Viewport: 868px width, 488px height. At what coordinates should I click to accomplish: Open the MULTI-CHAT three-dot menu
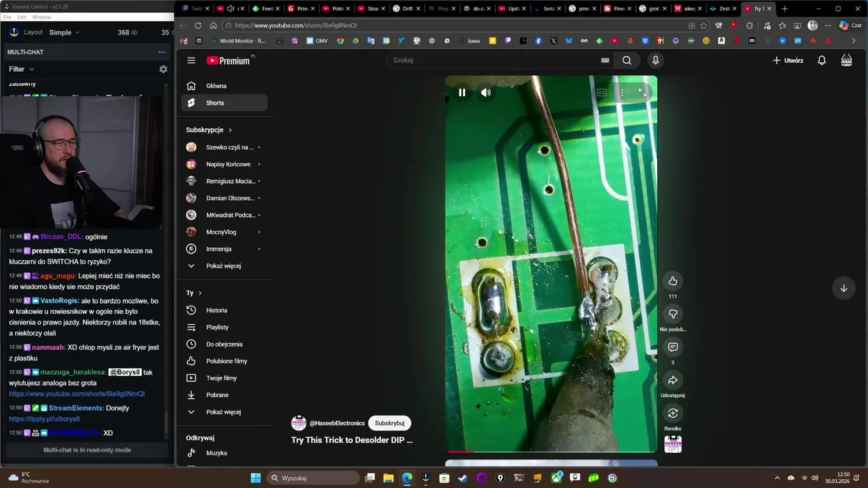pyautogui.click(x=161, y=52)
